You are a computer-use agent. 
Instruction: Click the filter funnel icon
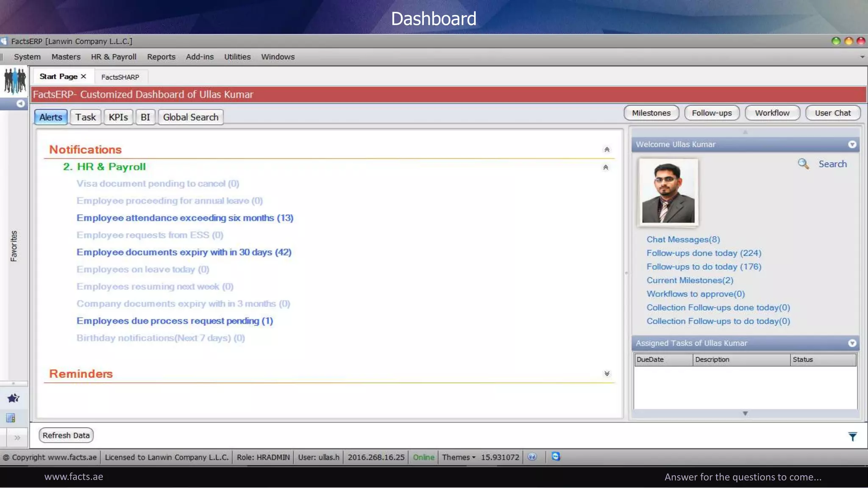click(852, 436)
